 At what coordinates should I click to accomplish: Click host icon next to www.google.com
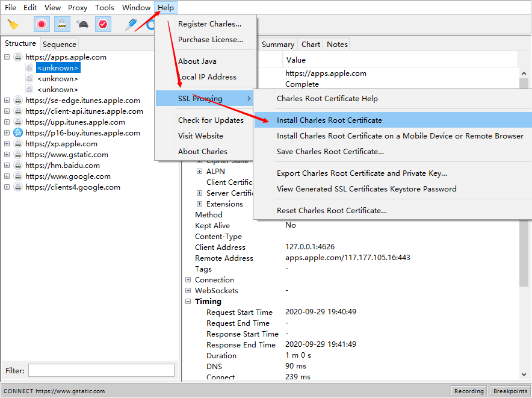[18, 176]
